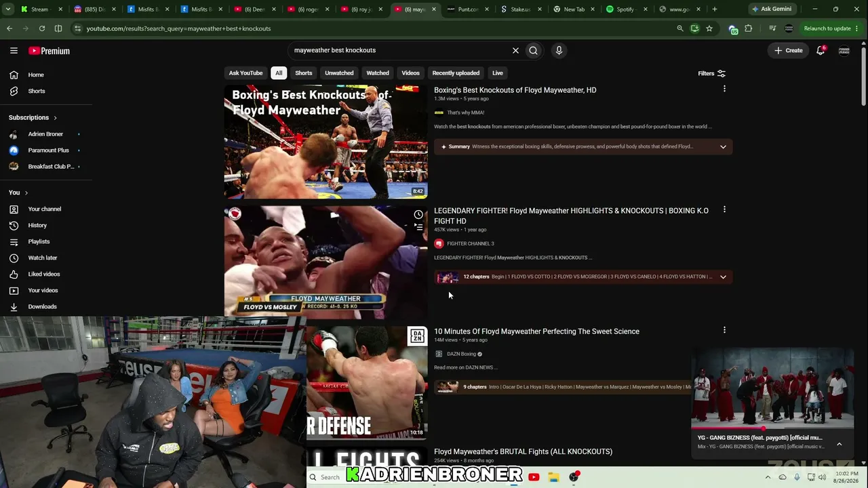
Task: Add Mosley video to Watch later
Action: (x=418, y=215)
